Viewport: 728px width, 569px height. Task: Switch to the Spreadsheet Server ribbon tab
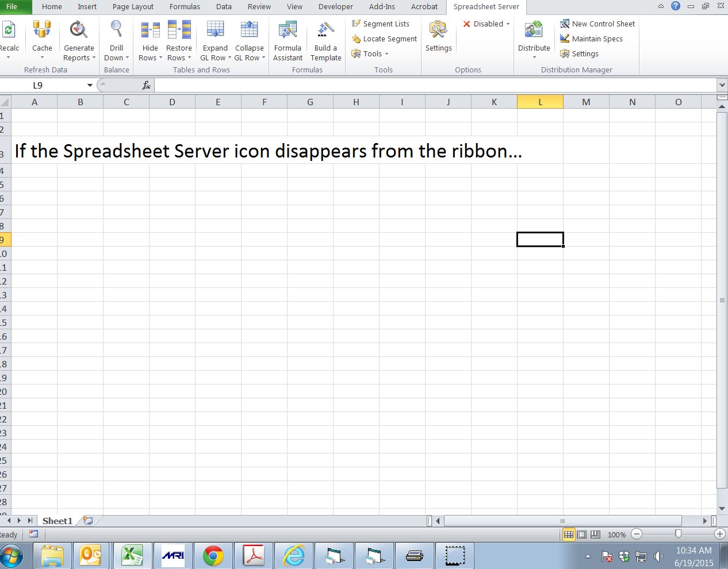click(x=486, y=7)
